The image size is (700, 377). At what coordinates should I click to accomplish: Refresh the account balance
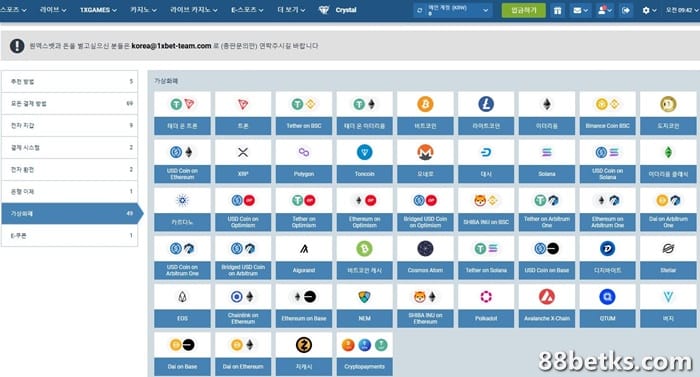click(419, 10)
